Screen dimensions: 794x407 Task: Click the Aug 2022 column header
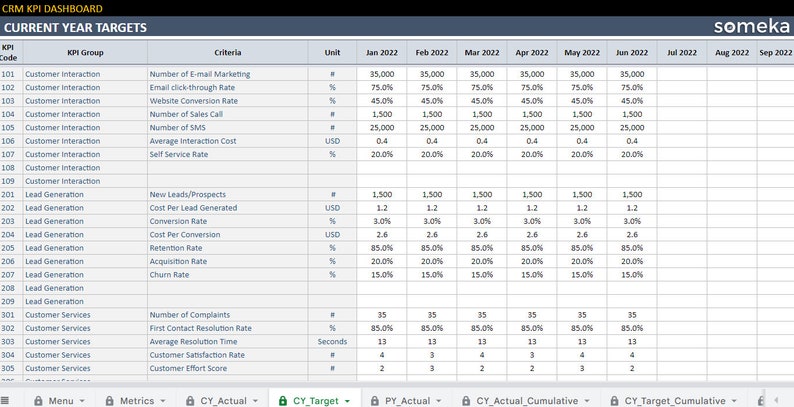[x=732, y=52]
